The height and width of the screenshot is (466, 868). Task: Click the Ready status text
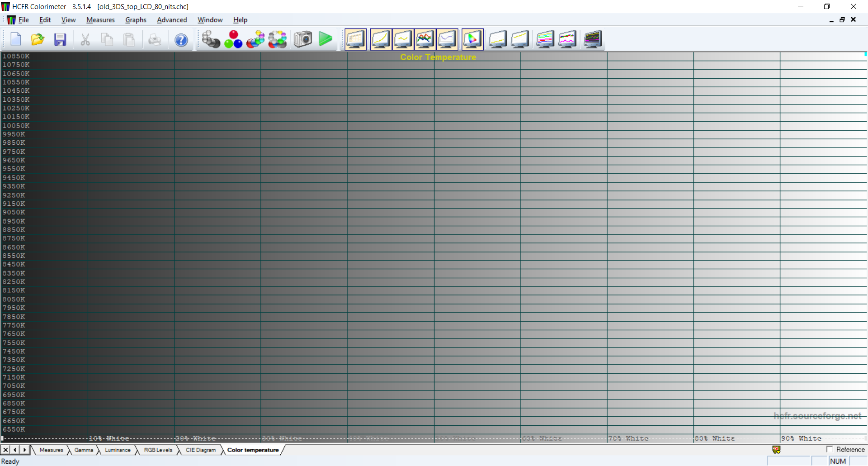[x=10, y=461]
